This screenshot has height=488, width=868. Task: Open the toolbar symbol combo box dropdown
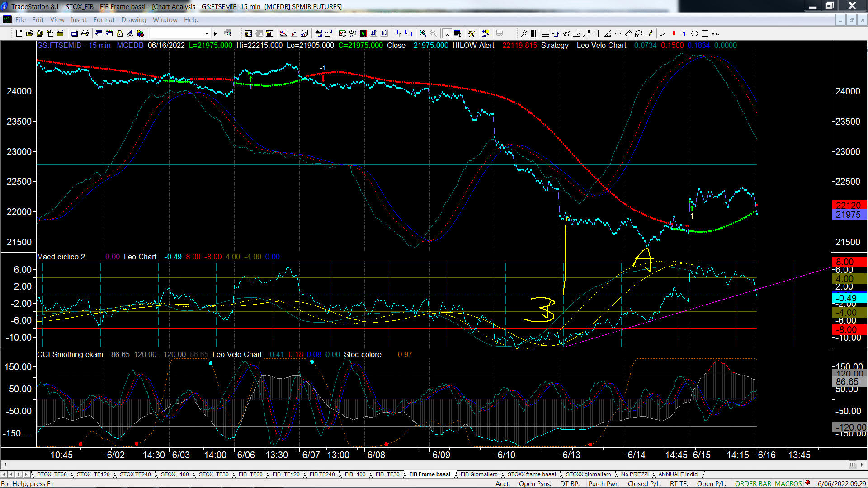pos(207,33)
